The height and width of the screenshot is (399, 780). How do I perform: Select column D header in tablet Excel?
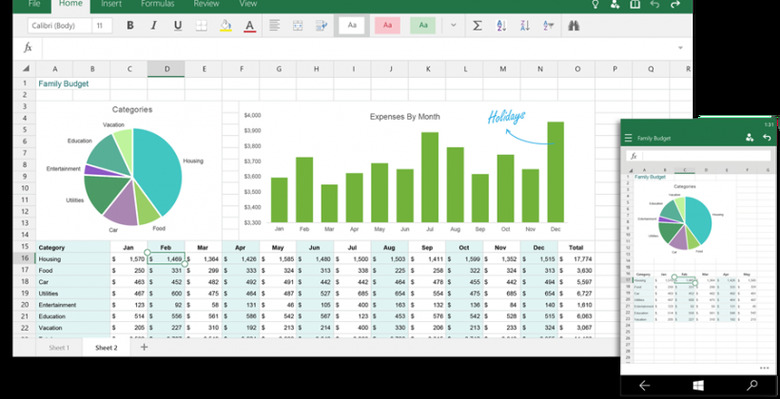[x=166, y=69]
